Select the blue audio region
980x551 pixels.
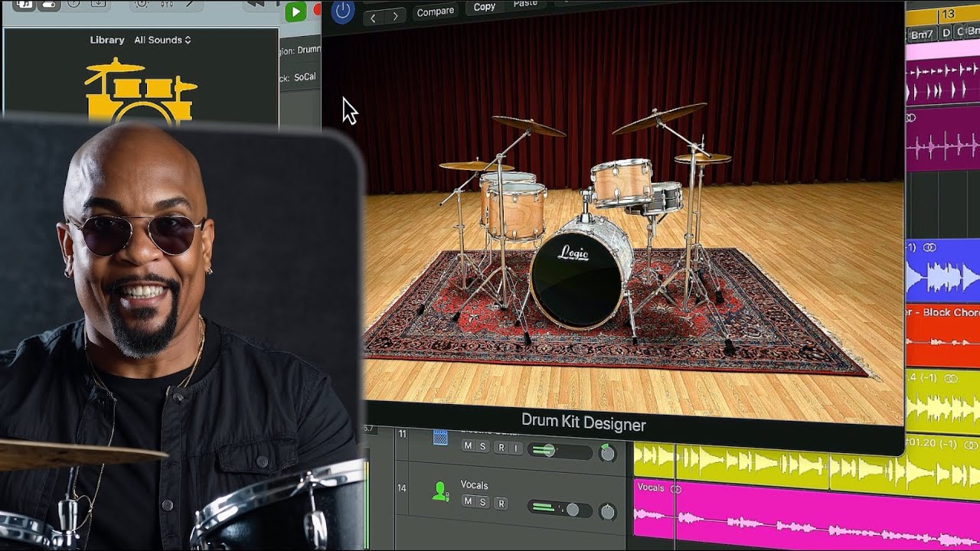942,270
